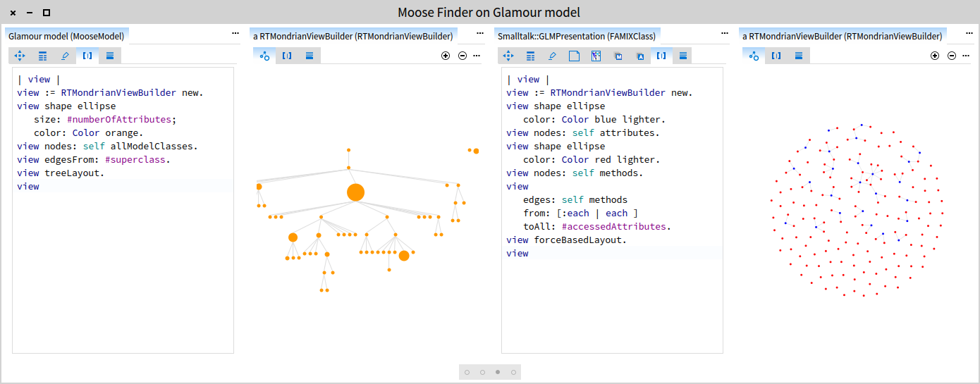Open ellipsis menu beside GLMPresentation pane title

coord(724,34)
